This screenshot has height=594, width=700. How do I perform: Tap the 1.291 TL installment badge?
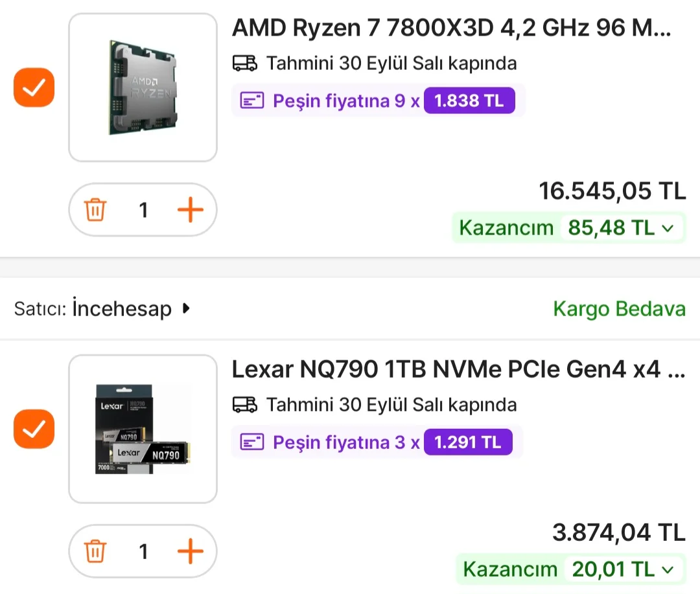pos(467,442)
